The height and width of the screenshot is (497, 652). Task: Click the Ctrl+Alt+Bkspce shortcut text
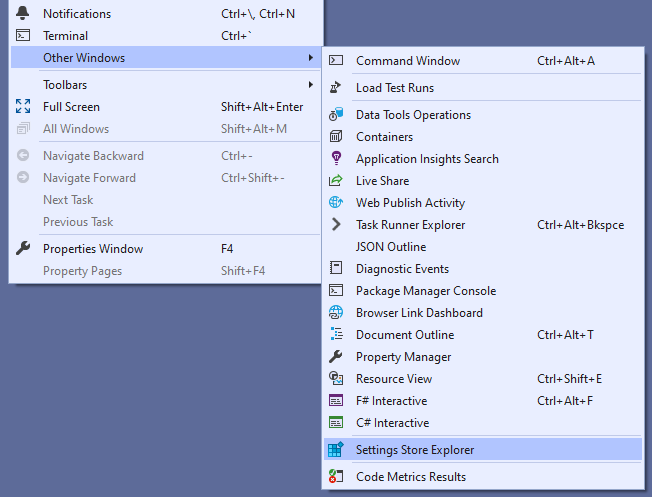[x=580, y=225]
